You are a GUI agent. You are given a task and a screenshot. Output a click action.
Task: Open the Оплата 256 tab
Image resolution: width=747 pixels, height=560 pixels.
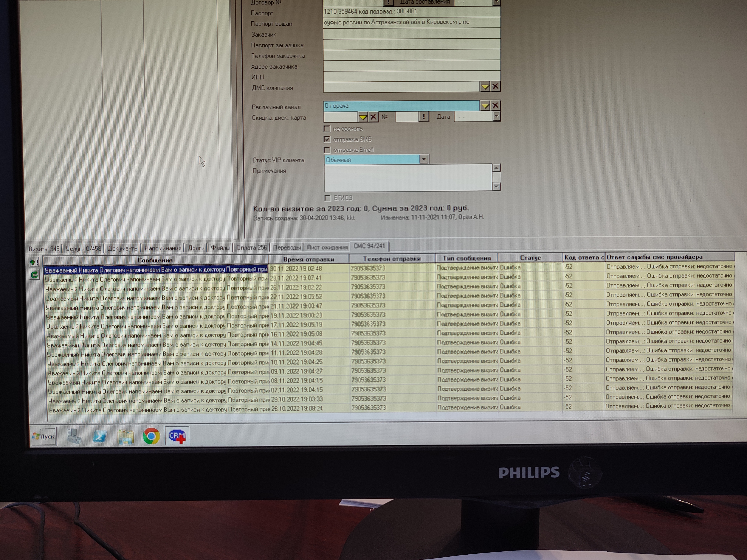(x=251, y=248)
